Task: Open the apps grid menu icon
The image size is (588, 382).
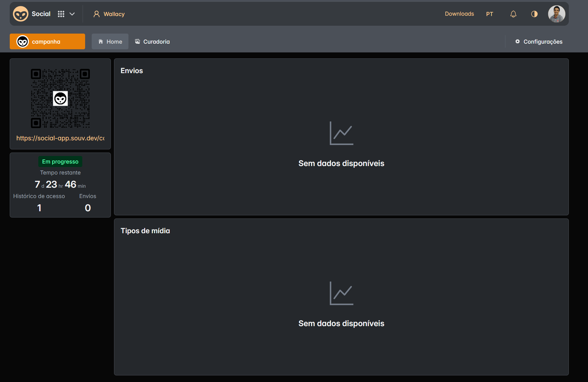Action: coord(61,14)
